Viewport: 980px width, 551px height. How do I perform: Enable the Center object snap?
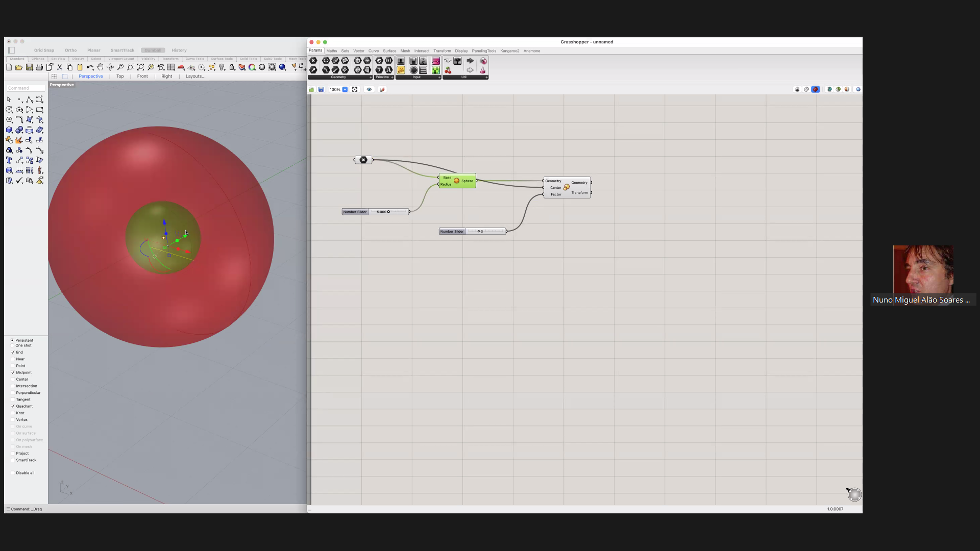tap(13, 379)
